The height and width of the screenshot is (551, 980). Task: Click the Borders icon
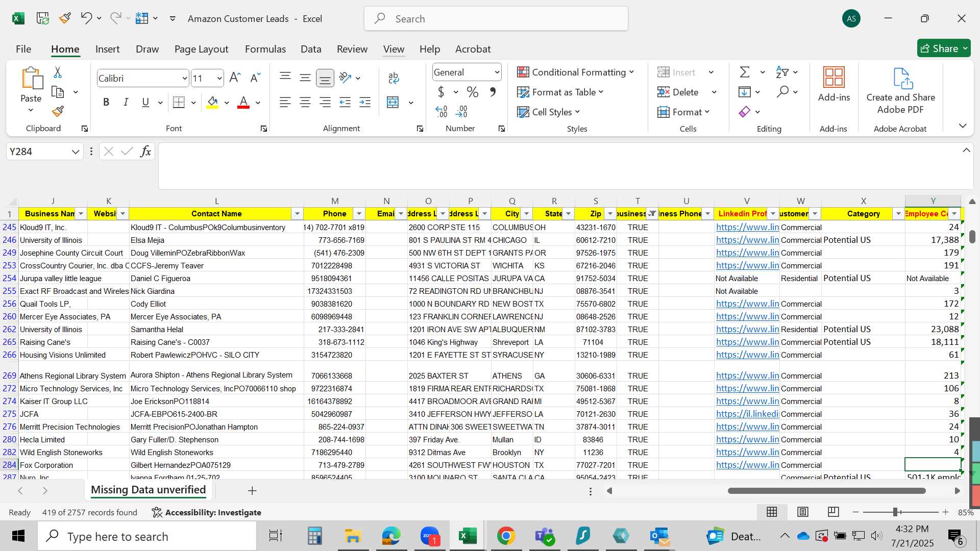[179, 102]
